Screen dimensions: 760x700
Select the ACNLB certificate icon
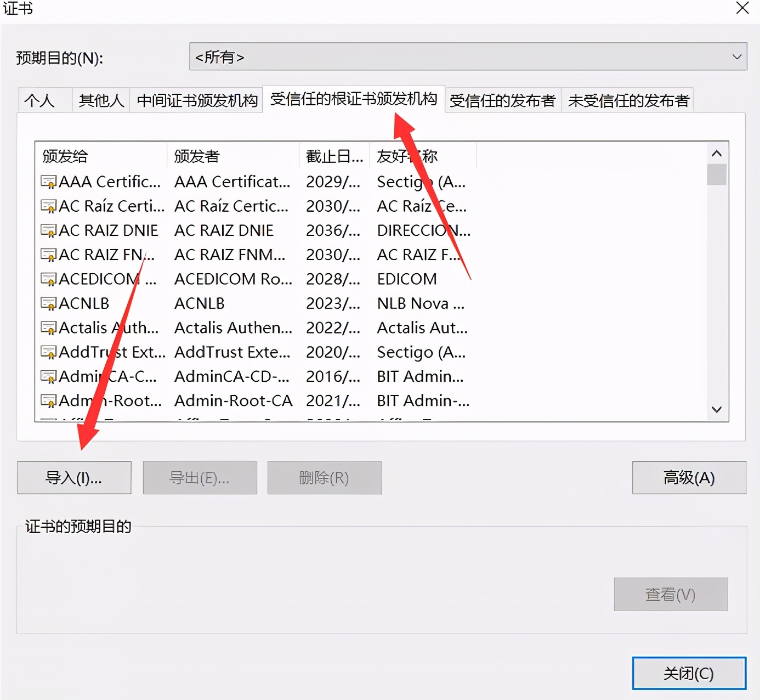pos(48,303)
